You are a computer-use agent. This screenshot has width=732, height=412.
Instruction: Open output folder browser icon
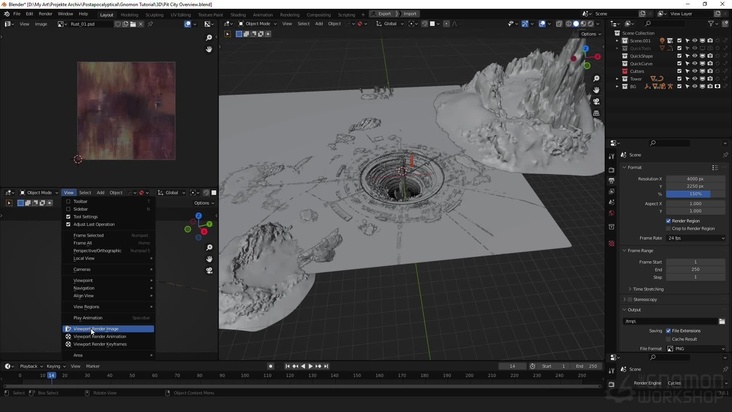[722, 321]
